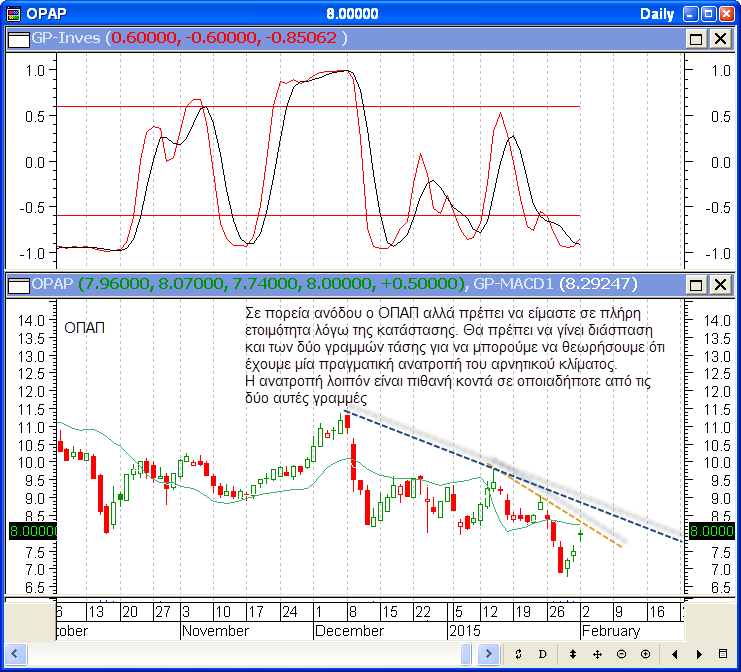Click the left triangle previous-chart icon
741x672 pixels.
click(675, 654)
